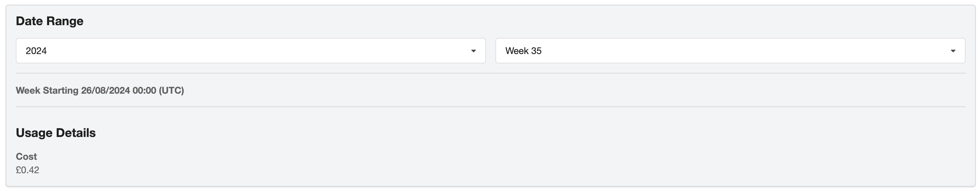Click the 00:00 time text

pyautogui.click(x=144, y=91)
